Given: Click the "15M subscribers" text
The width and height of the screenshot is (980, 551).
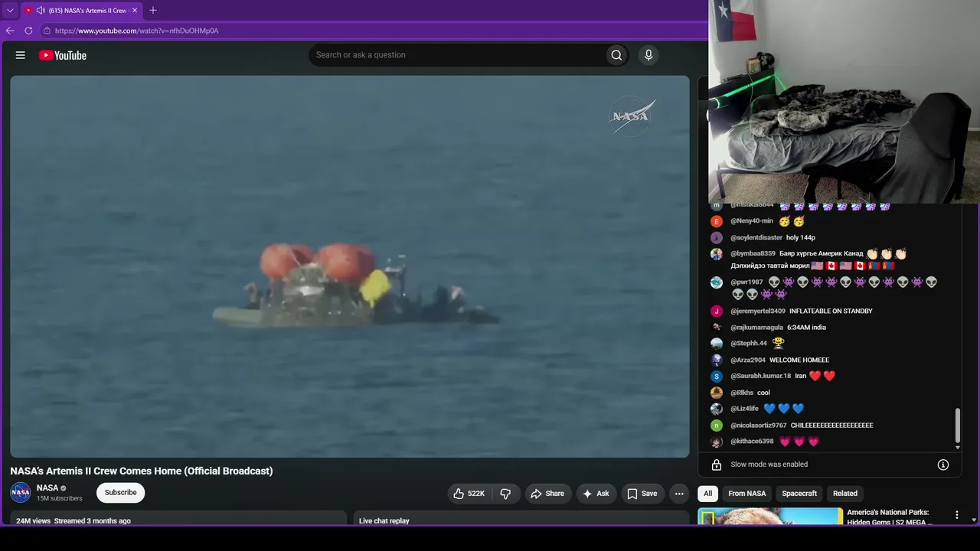Looking at the screenshot, I should (x=59, y=498).
